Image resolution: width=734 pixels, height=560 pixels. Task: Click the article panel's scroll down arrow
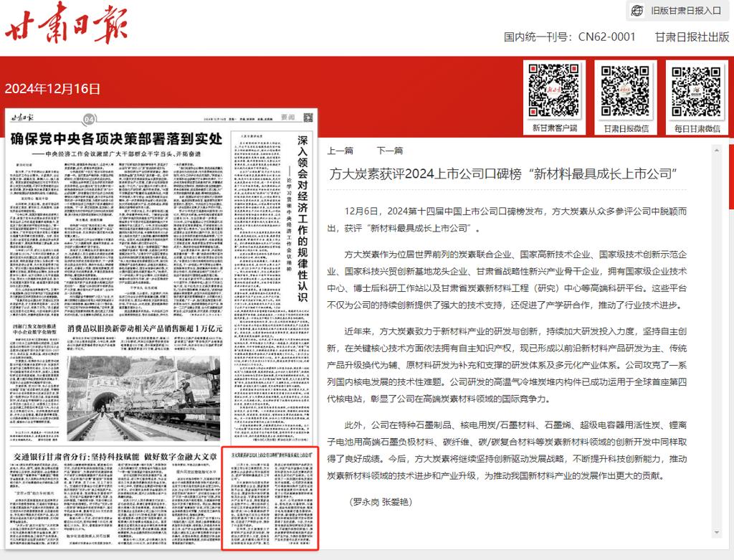coord(716,532)
